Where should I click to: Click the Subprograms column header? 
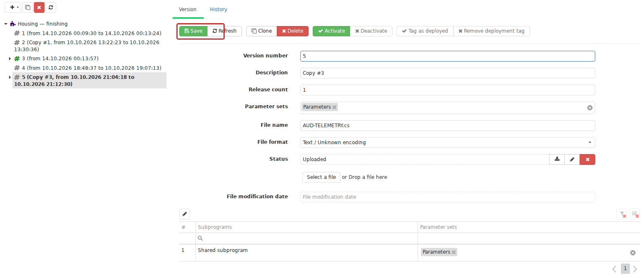[x=307, y=227]
